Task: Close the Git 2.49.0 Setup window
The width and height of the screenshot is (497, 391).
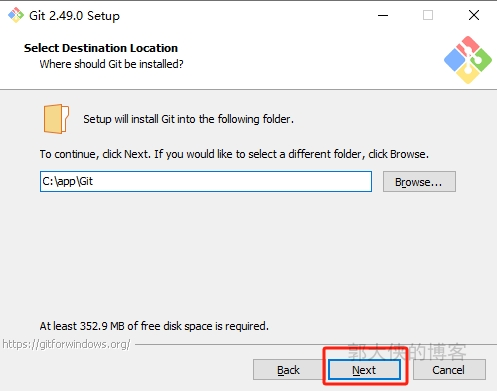Action: [474, 15]
